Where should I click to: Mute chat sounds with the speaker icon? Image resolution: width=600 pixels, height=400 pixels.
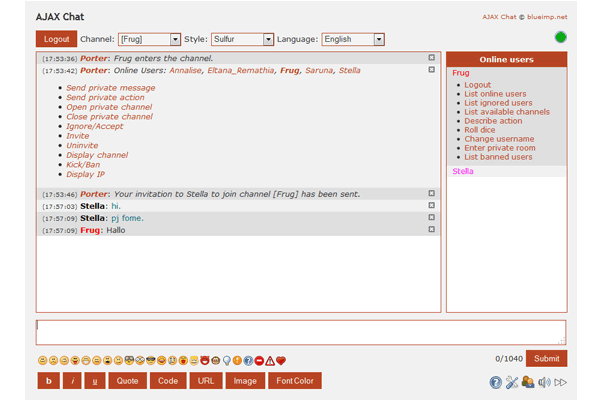544,382
